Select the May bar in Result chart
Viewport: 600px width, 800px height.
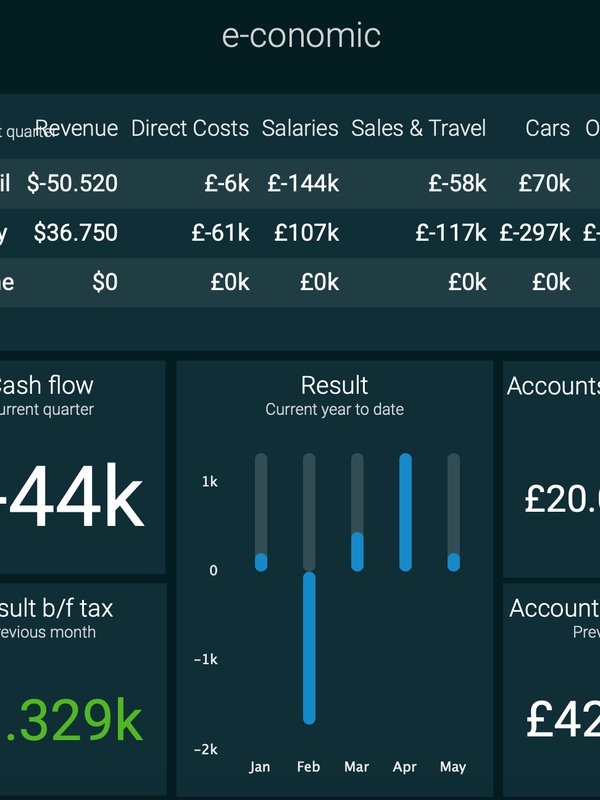tap(453, 562)
